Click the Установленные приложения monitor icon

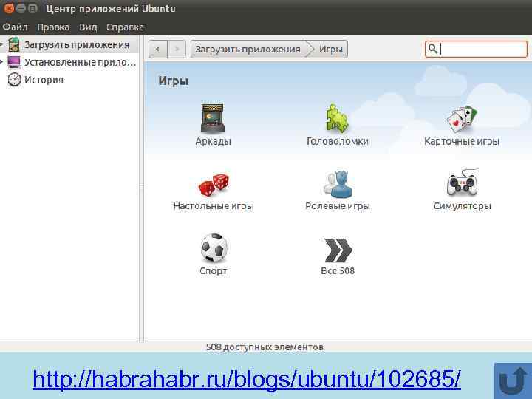click(x=14, y=62)
